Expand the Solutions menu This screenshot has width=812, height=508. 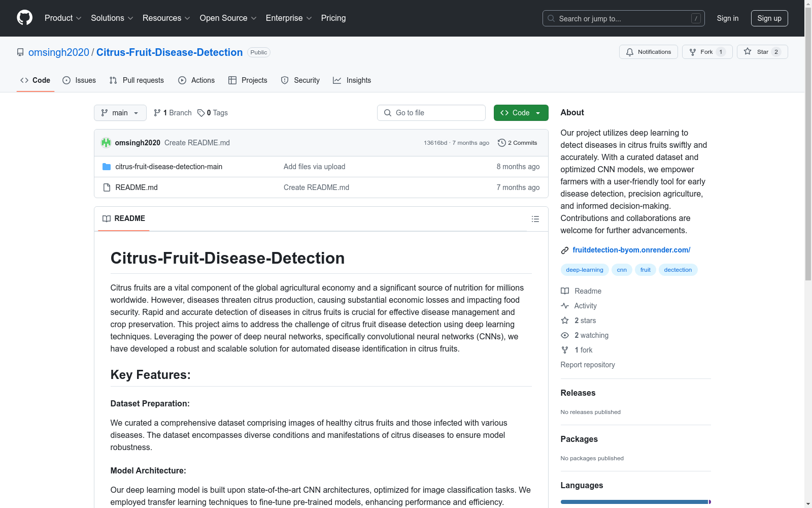112,18
